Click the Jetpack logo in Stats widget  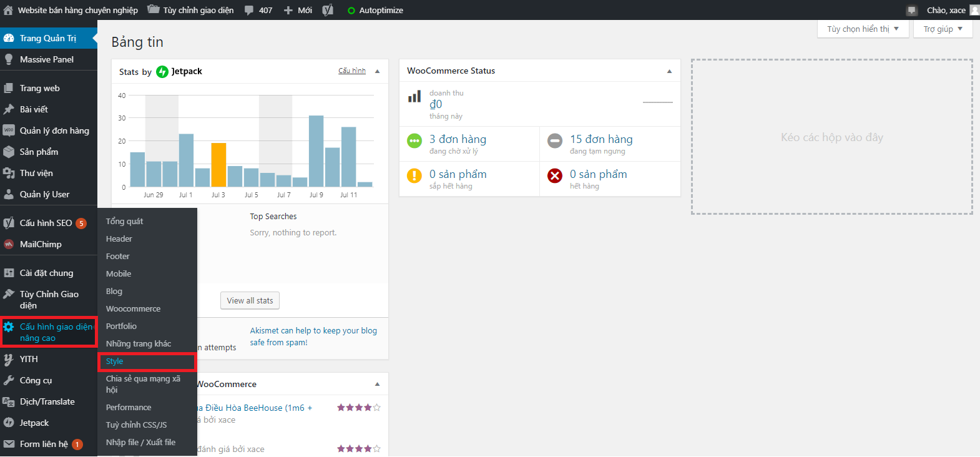point(162,71)
